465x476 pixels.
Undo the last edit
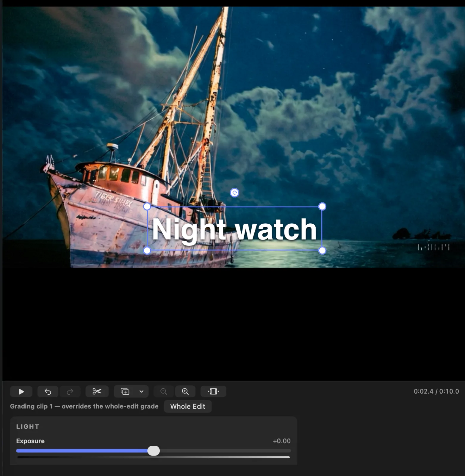pyautogui.click(x=48, y=392)
